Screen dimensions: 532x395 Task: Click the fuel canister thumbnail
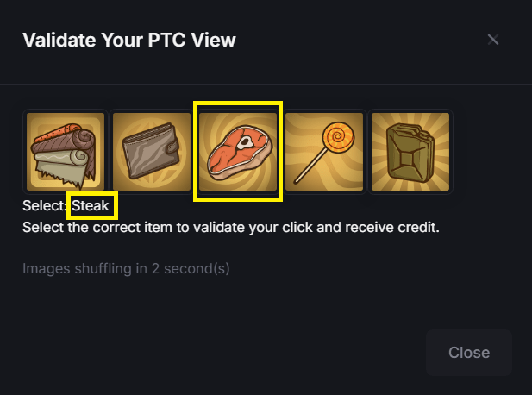tap(410, 152)
